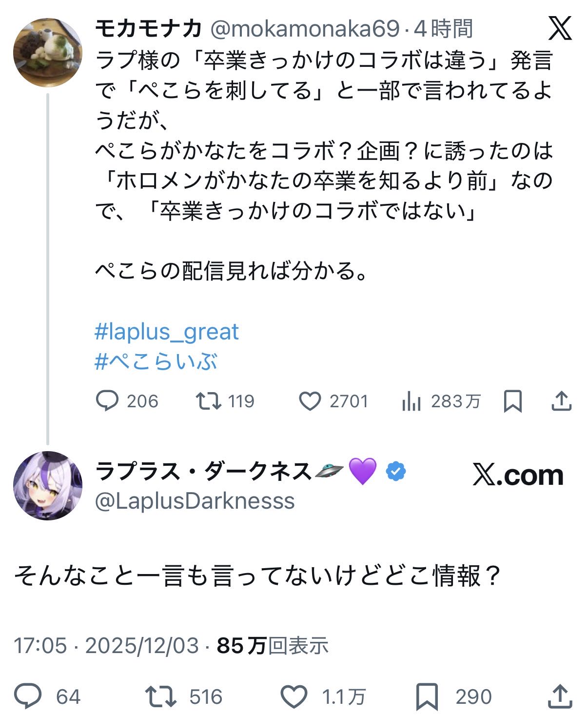Click the X logo in top corner

coord(559,29)
